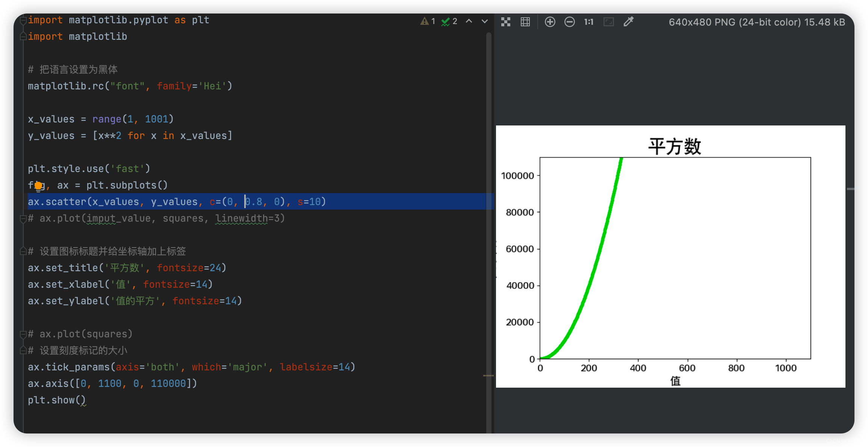The width and height of the screenshot is (868, 447).
Task: Fold the commented ax.plot(imput_value) line
Action: click(x=23, y=219)
